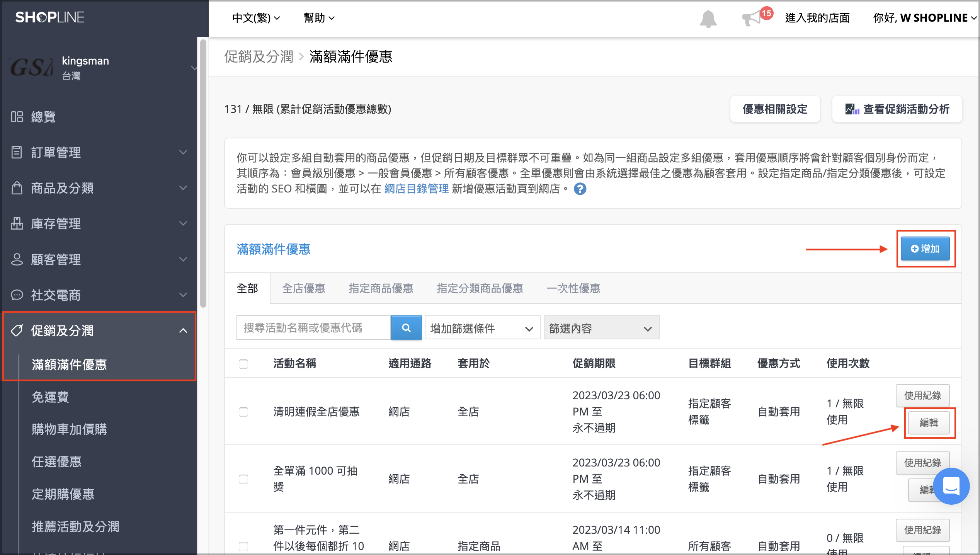The width and height of the screenshot is (980, 555).
Task: Open the 增加篩選條件 dropdown
Action: click(482, 328)
